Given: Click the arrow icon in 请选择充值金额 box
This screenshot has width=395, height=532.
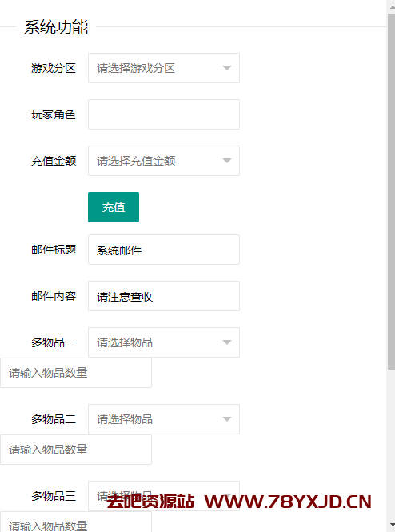Looking at the screenshot, I should click(227, 161).
